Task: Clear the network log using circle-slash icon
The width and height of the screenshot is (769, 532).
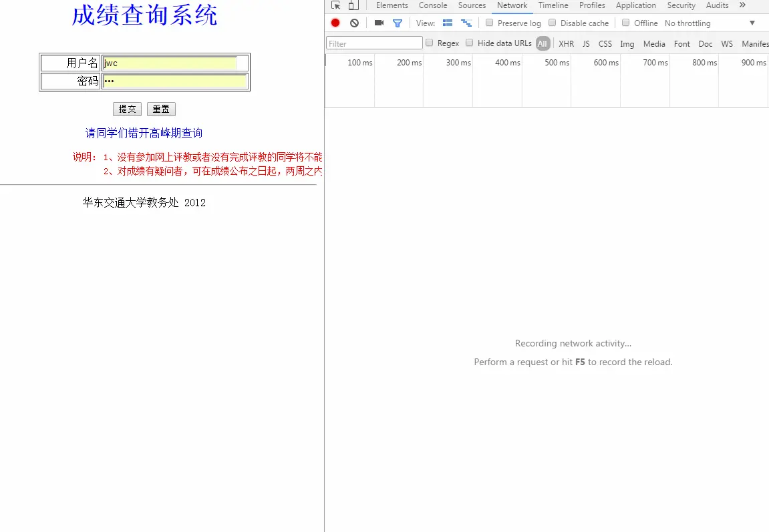Action: (x=354, y=22)
